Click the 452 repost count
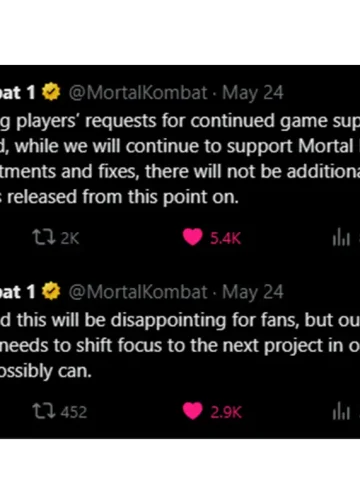 (x=74, y=412)
